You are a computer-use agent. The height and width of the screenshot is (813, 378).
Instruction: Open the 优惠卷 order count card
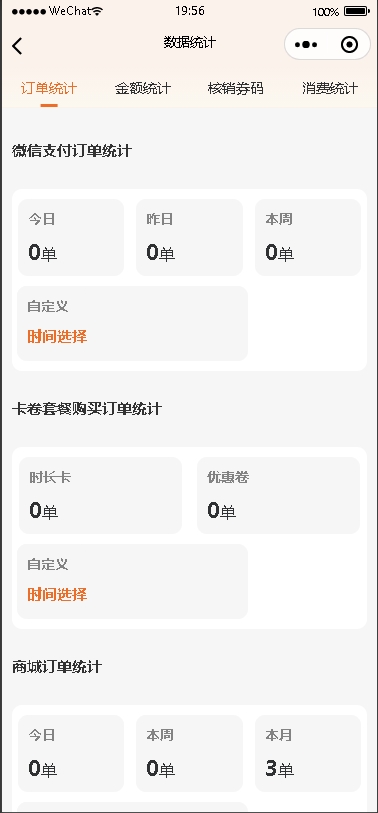click(278, 495)
